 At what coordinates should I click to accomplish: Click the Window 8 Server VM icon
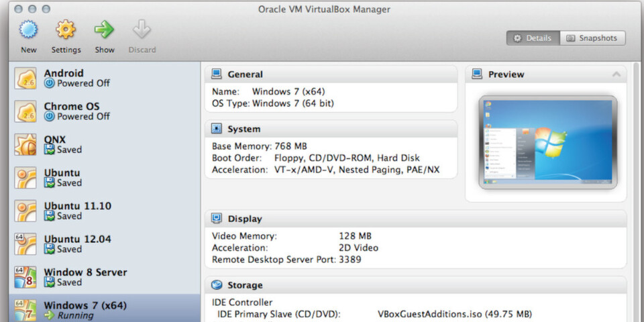click(x=25, y=278)
